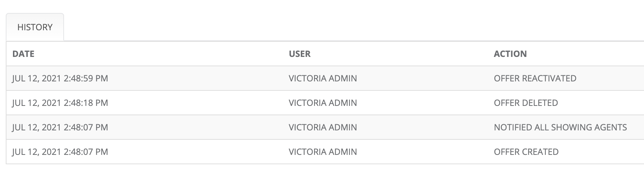This screenshot has height=170, width=644.
Task: Click the USER column header
Action: click(x=299, y=54)
